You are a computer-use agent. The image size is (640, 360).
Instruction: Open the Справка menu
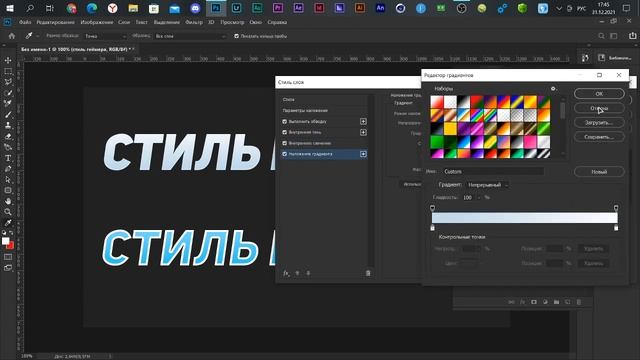tap(277, 22)
